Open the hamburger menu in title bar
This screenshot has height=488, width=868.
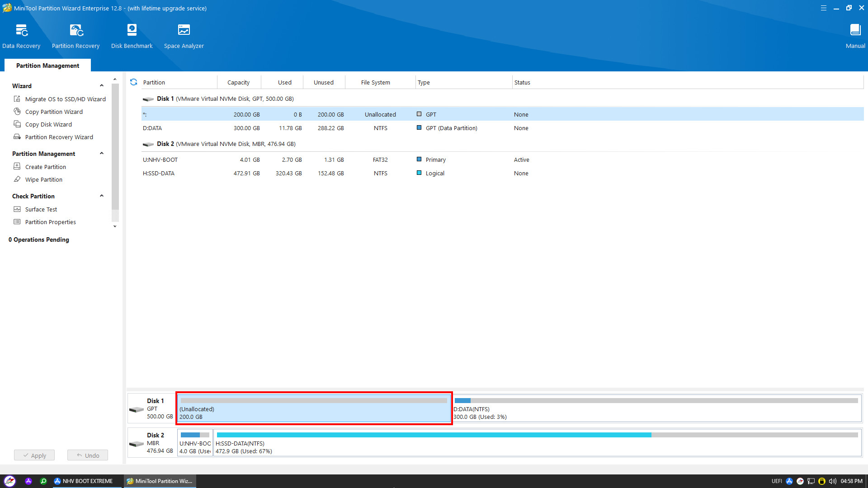(x=823, y=8)
